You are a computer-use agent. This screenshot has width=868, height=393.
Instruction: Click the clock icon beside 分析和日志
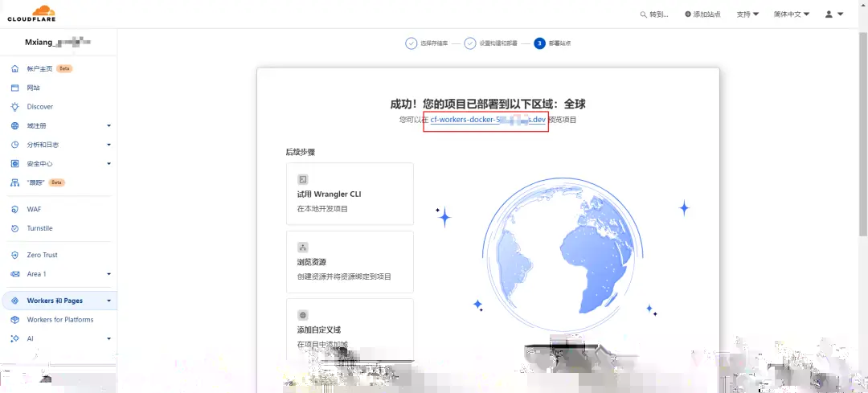tap(15, 145)
